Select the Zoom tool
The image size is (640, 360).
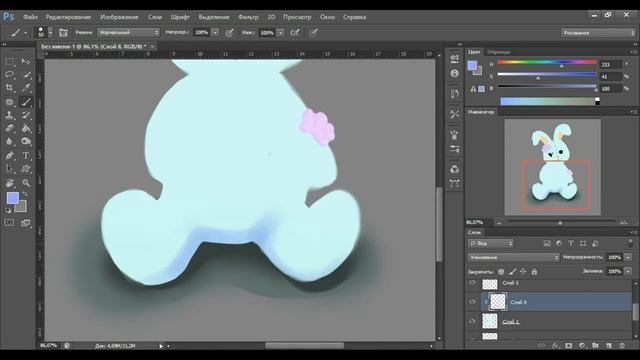[26, 183]
